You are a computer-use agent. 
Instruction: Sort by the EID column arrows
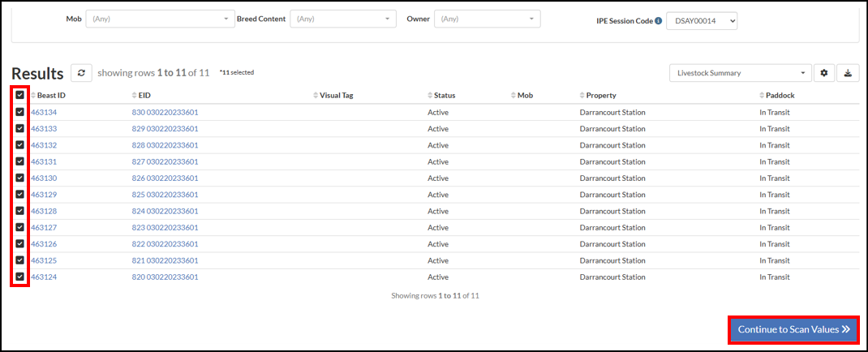(x=135, y=95)
